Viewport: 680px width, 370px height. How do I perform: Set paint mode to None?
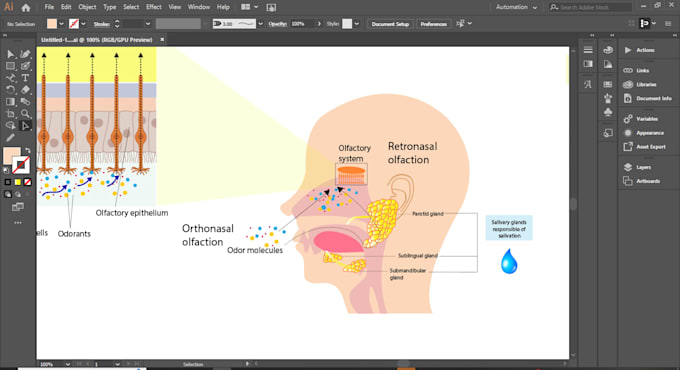tap(28, 182)
